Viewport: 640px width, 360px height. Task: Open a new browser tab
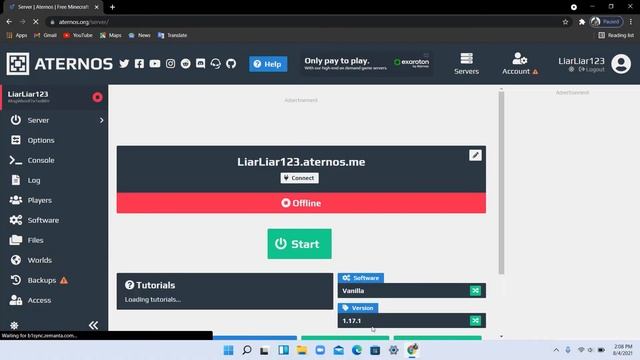pos(112,7)
